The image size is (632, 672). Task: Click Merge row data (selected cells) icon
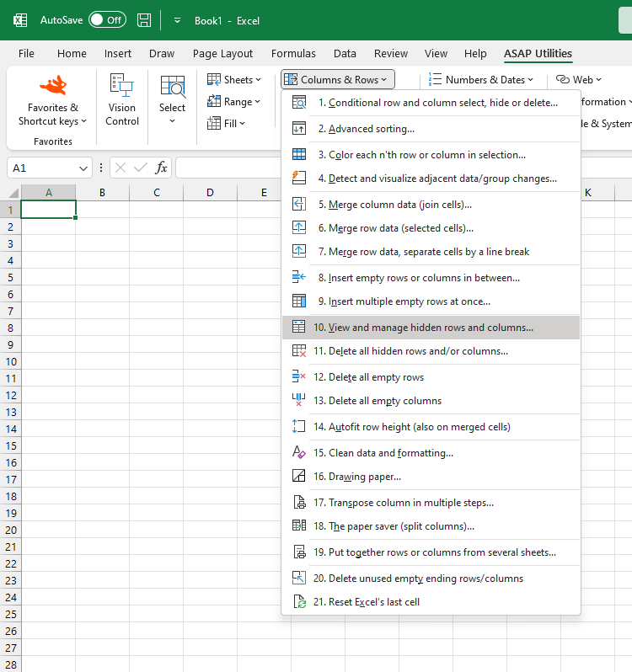[299, 227]
